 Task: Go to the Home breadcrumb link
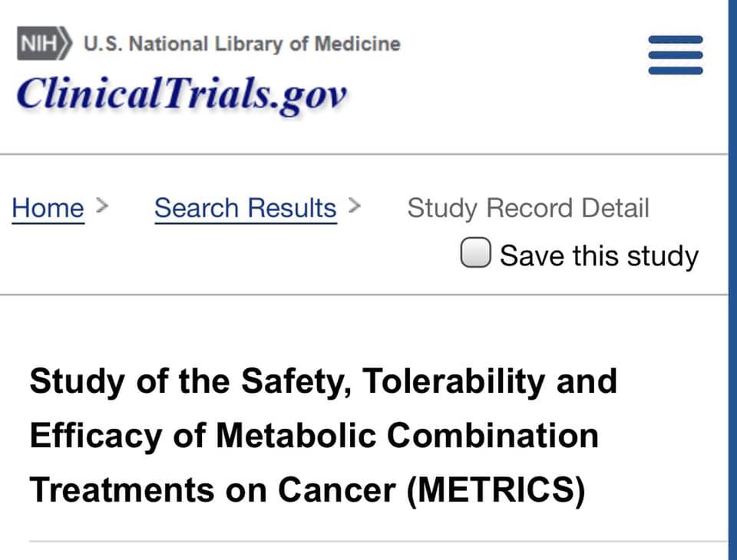click(x=48, y=208)
